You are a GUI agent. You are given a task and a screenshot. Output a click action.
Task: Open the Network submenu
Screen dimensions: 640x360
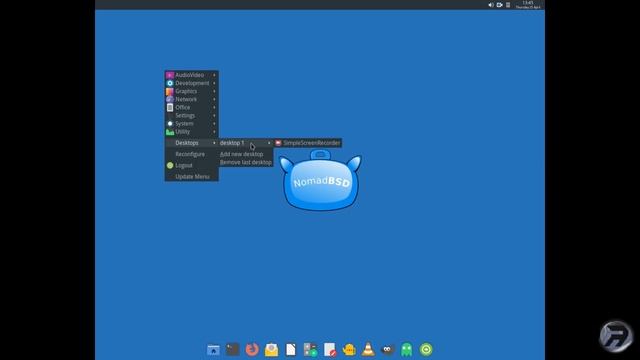click(x=191, y=99)
